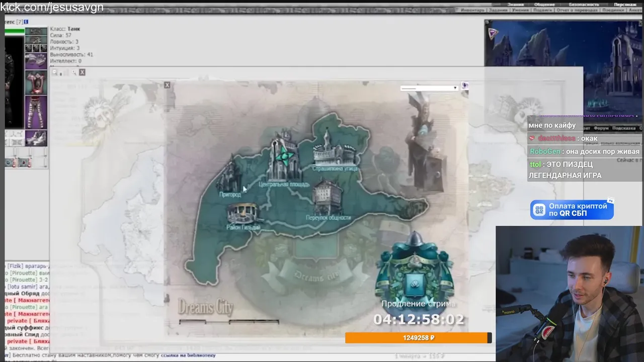644x362 pixels.
Task: Select the Страшилкина улица building on the map
Action: [x=335, y=150]
